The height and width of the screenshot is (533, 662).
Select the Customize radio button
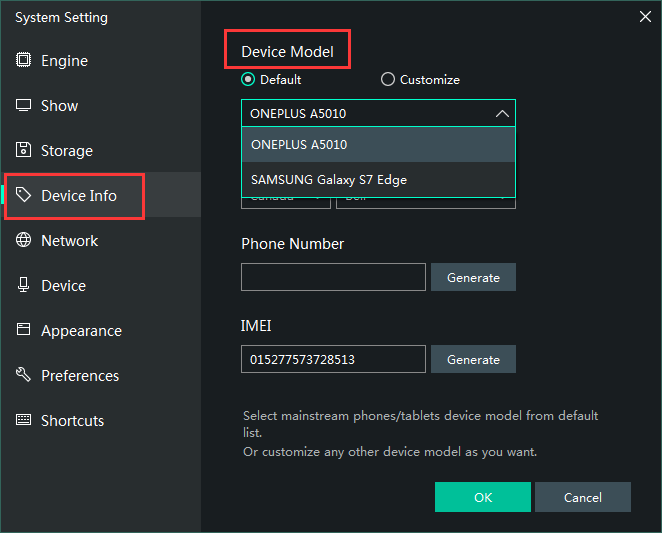tap(388, 80)
